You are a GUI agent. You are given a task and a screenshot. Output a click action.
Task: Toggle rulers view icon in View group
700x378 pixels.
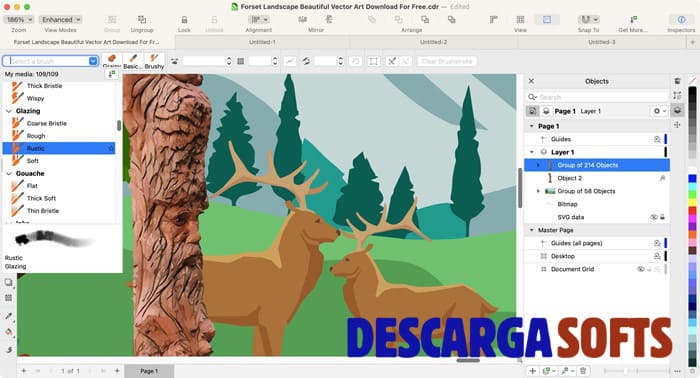[x=494, y=20]
